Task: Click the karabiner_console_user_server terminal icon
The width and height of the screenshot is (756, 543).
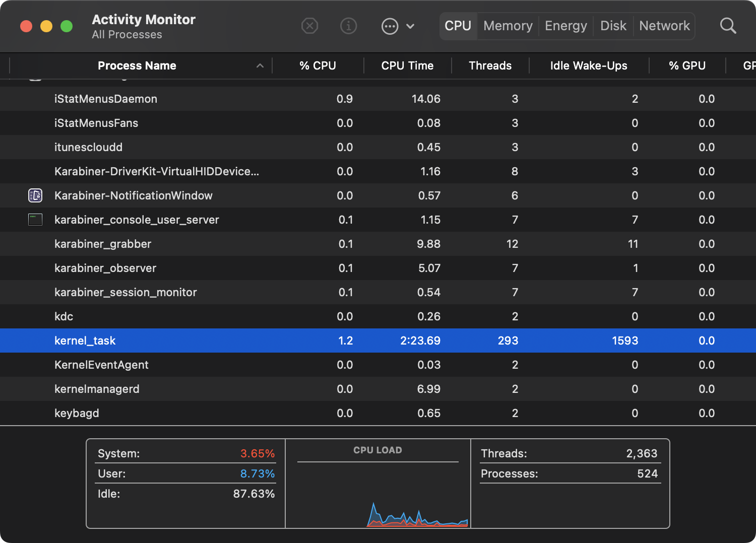Action: [35, 220]
